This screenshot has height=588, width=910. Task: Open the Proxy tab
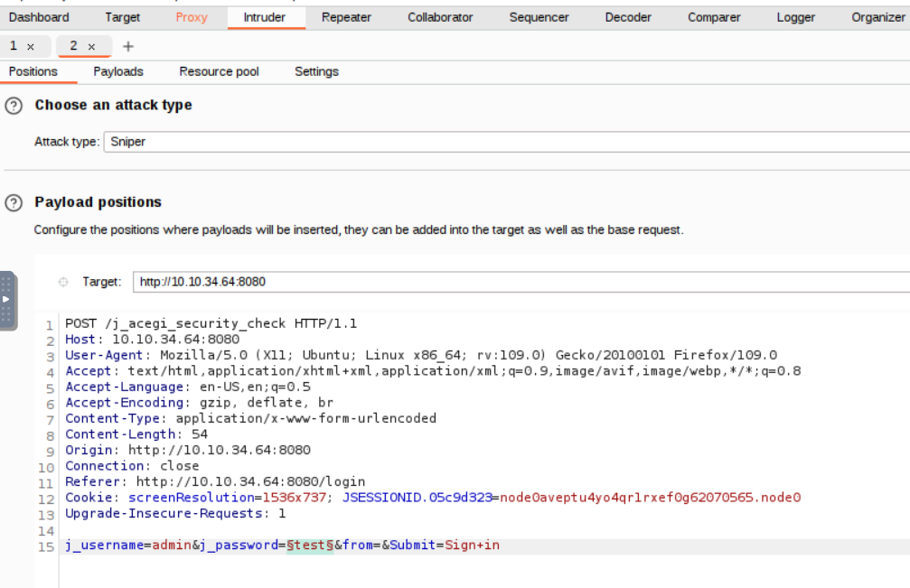coord(192,17)
